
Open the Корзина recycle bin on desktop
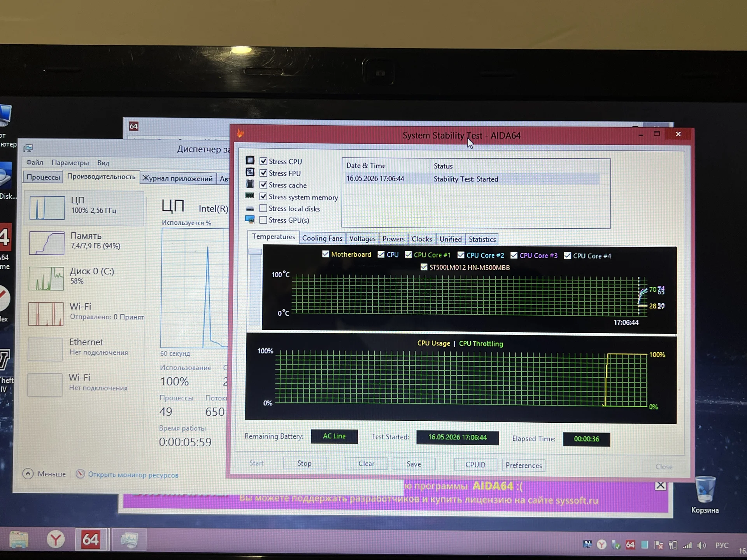coord(705,495)
